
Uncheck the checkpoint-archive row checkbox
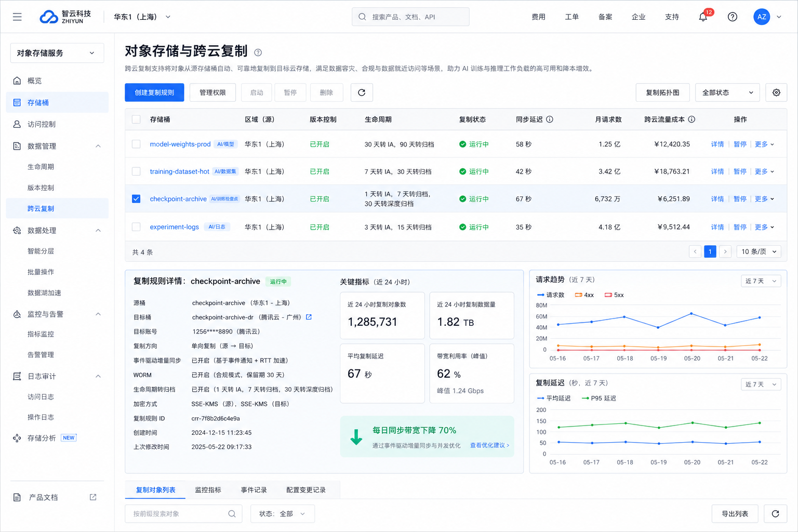[136, 199]
